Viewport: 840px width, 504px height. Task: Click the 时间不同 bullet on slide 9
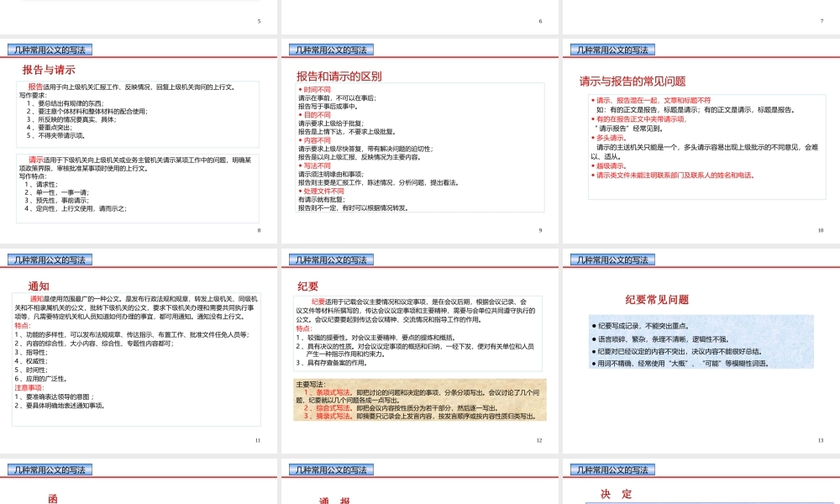[x=314, y=89]
